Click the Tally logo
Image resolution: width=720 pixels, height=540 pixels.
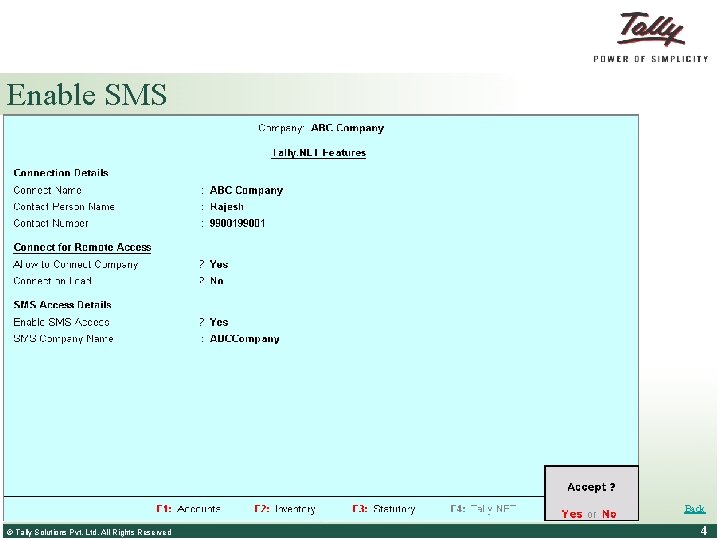point(651,29)
